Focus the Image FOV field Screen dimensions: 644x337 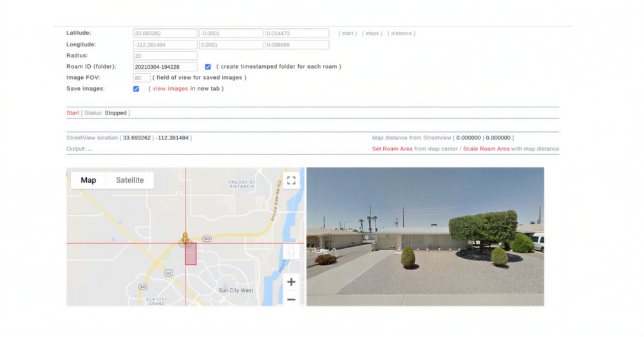[142, 78]
